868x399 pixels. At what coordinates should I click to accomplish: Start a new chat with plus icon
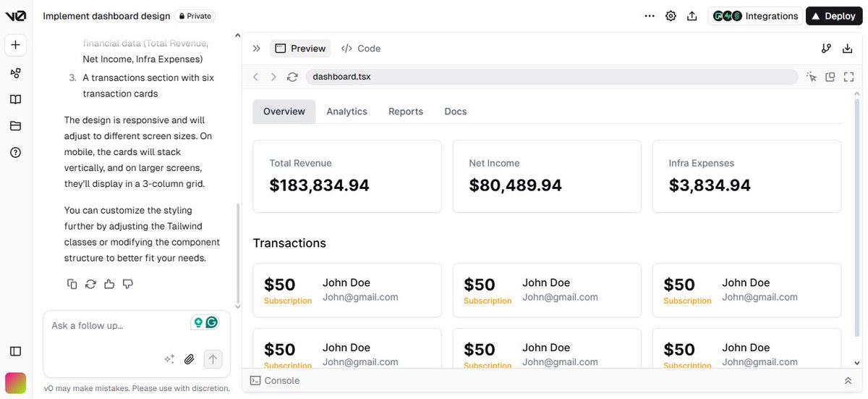[x=15, y=45]
